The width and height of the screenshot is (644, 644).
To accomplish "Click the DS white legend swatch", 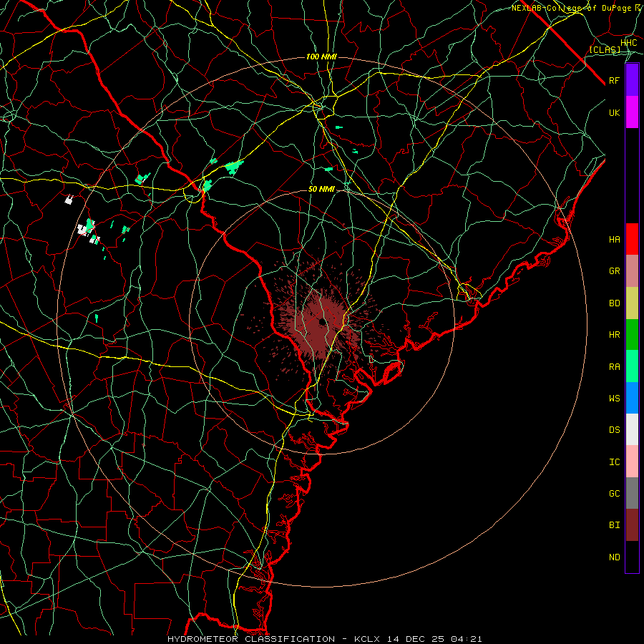I will click(x=632, y=429).
